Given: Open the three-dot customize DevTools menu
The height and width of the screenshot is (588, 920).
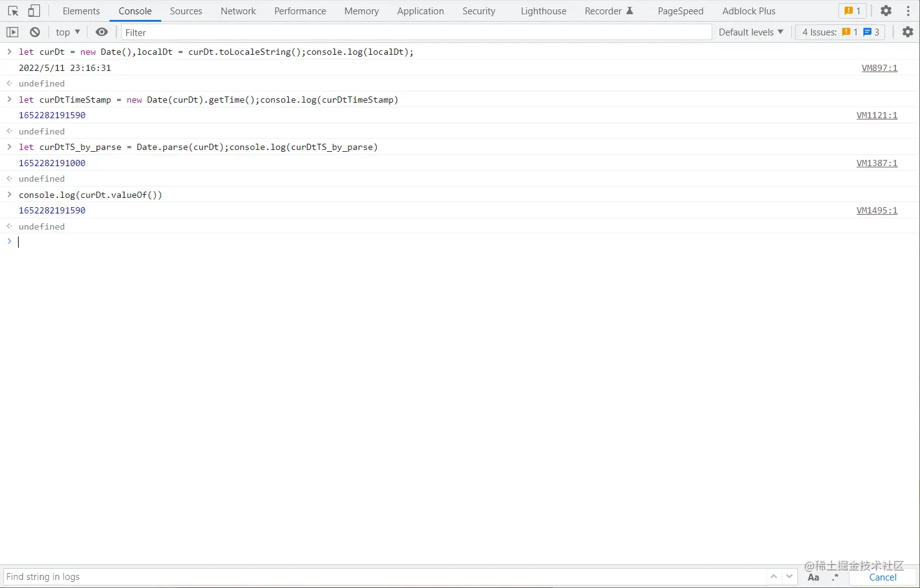Looking at the screenshot, I should point(908,11).
